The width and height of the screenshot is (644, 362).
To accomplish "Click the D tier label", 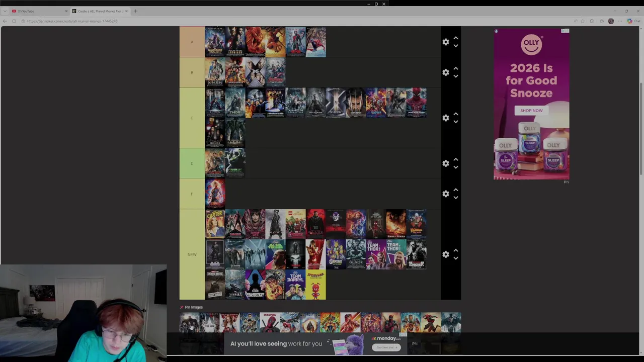I will coord(192,163).
